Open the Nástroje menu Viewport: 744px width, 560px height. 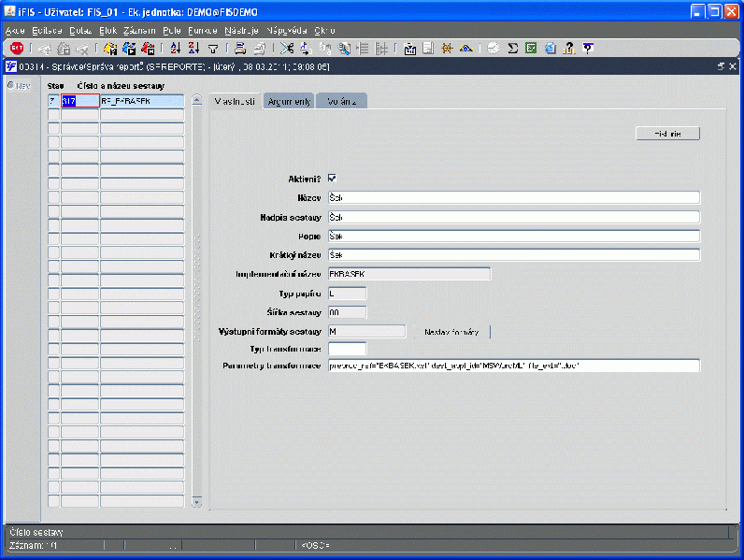pos(241,31)
